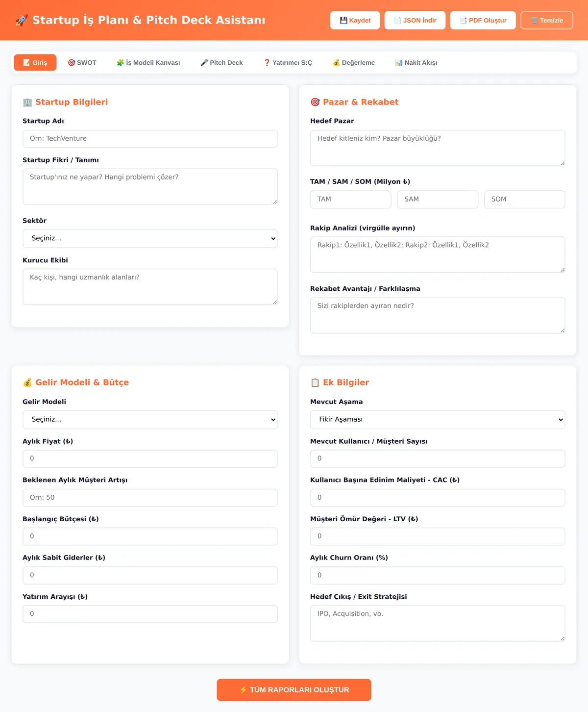
Task: Focus the CAC cost input field
Action: click(x=438, y=498)
